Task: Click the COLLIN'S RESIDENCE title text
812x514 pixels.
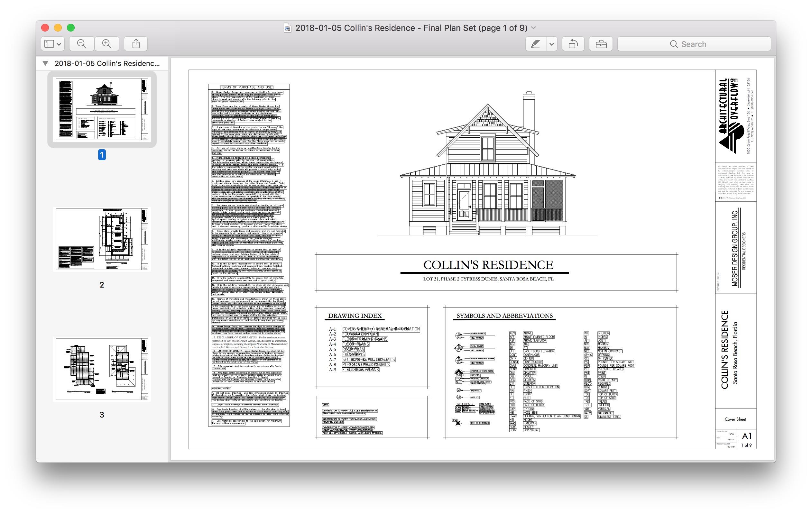Action: pyautogui.click(x=488, y=265)
